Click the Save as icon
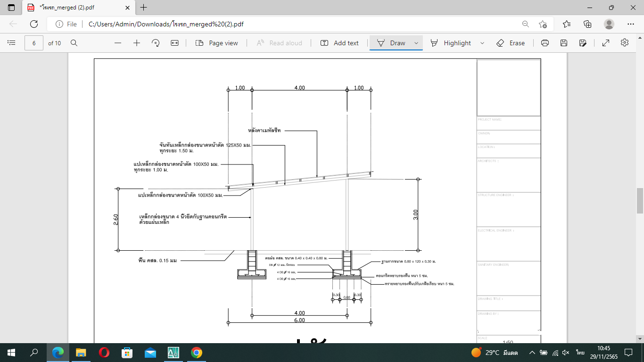This screenshot has width=644, height=362. (583, 43)
